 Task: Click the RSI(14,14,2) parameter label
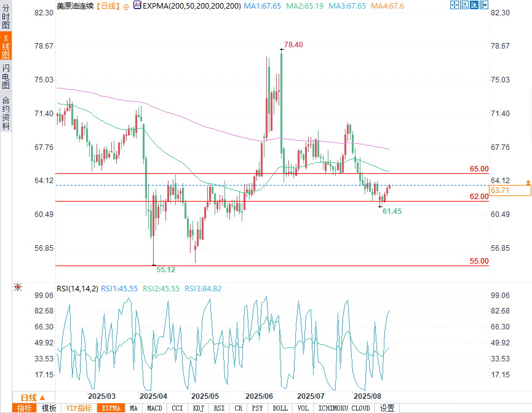77,289
